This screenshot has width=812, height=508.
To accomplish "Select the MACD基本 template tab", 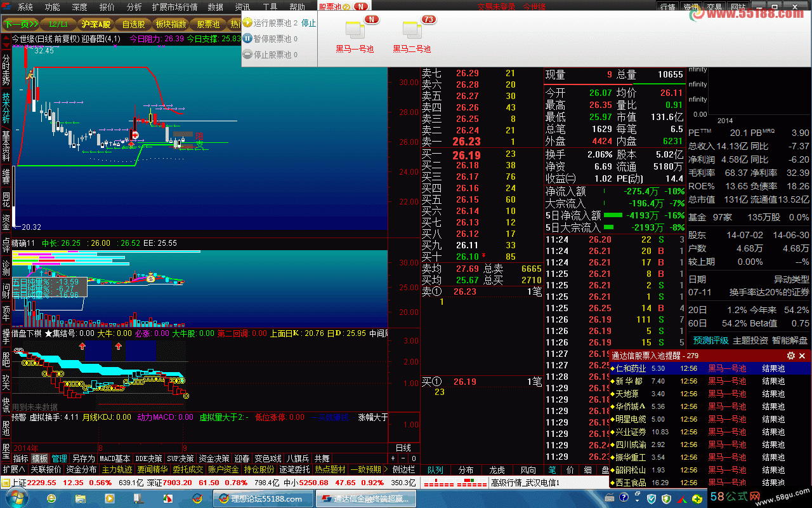I will click(115, 458).
